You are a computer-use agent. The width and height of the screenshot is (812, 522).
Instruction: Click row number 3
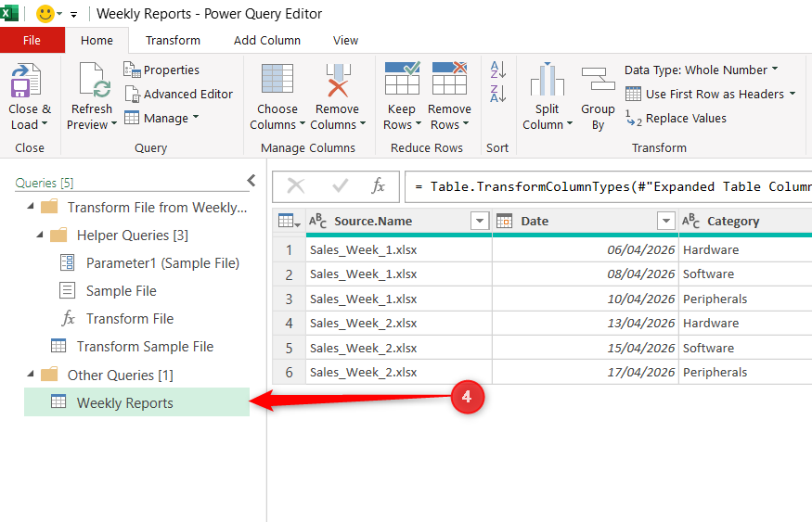(289, 299)
